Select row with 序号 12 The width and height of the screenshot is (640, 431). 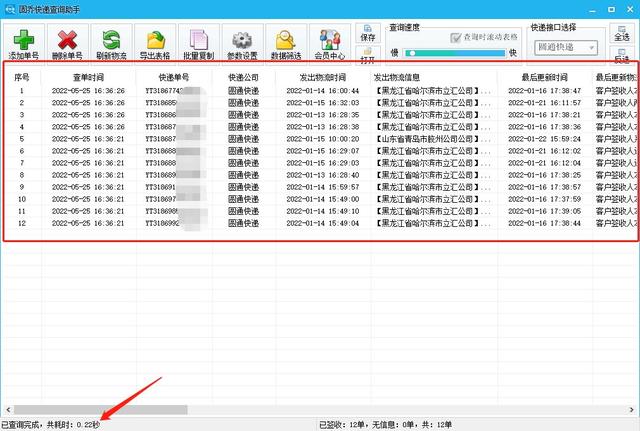point(320,223)
